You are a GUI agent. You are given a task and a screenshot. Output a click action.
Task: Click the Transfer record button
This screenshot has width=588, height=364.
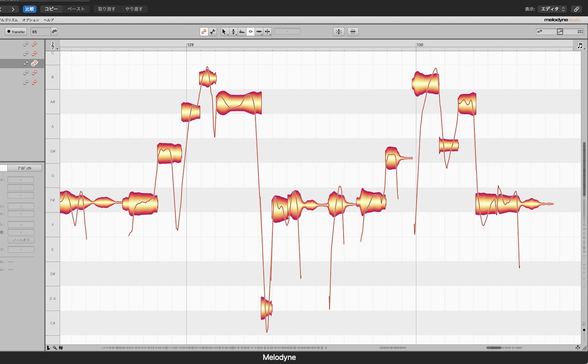coord(16,32)
